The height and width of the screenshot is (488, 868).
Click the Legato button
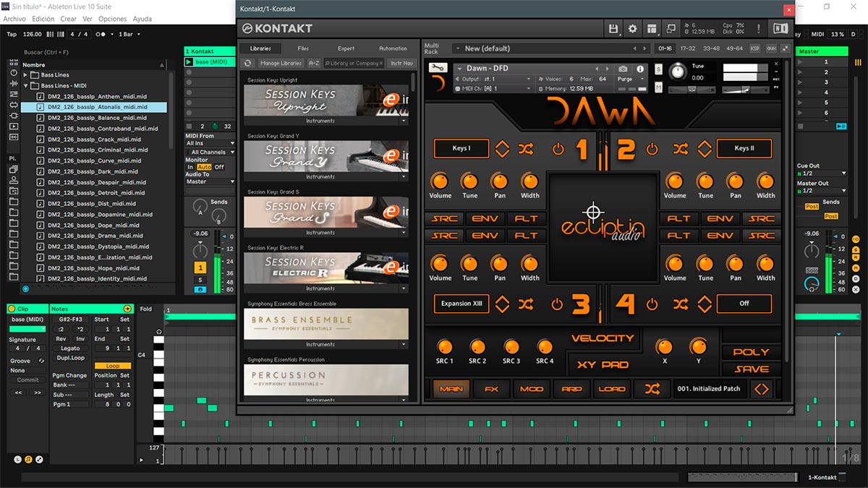click(70, 348)
